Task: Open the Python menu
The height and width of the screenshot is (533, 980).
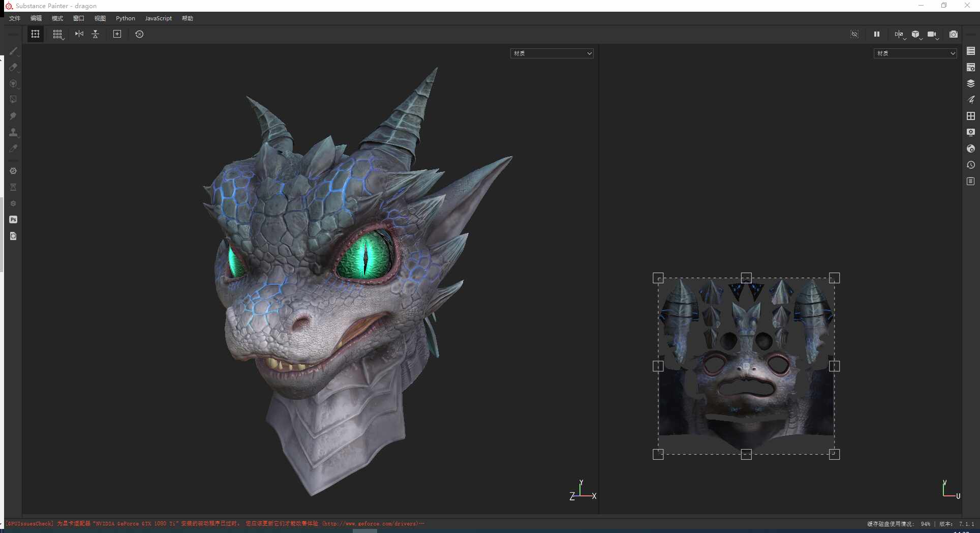Action: (x=126, y=18)
